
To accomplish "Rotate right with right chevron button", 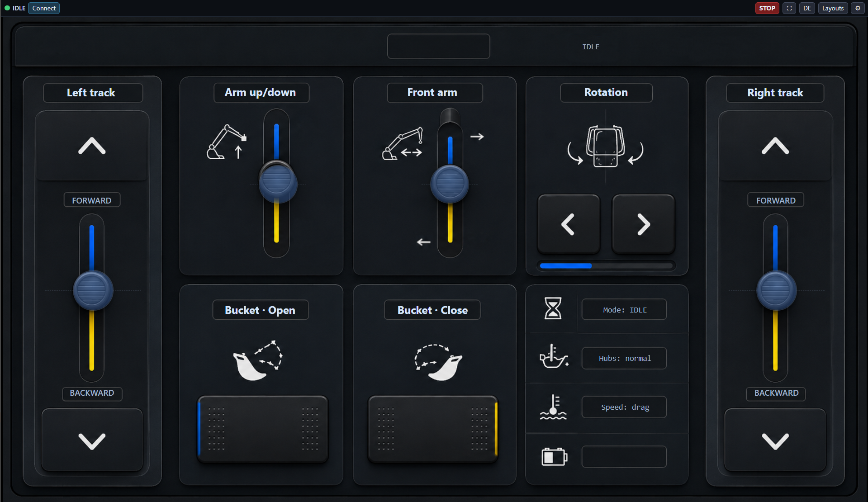I will coord(643,224).
